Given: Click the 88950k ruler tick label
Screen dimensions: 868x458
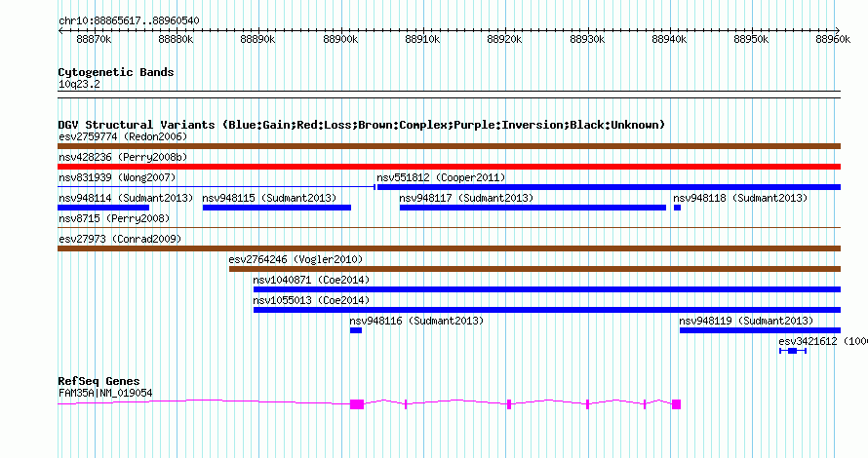Looking at the screenshot, I should tap(751, 39).
